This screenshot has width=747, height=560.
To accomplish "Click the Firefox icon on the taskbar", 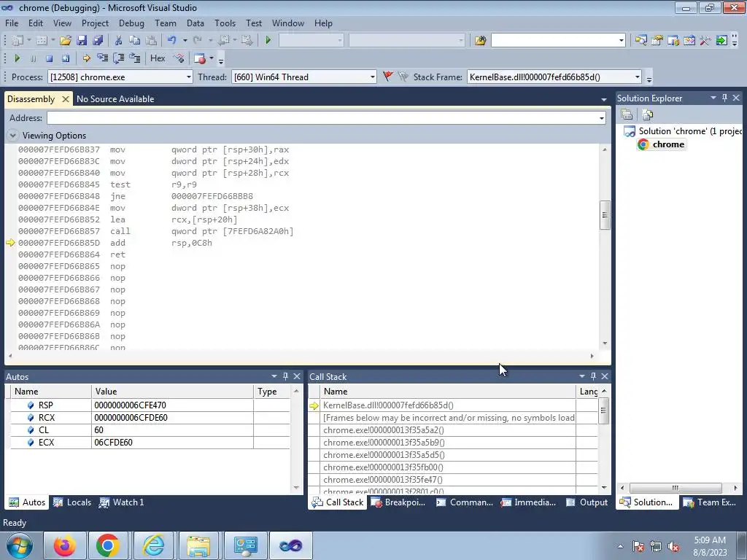I will coord(65,545).
